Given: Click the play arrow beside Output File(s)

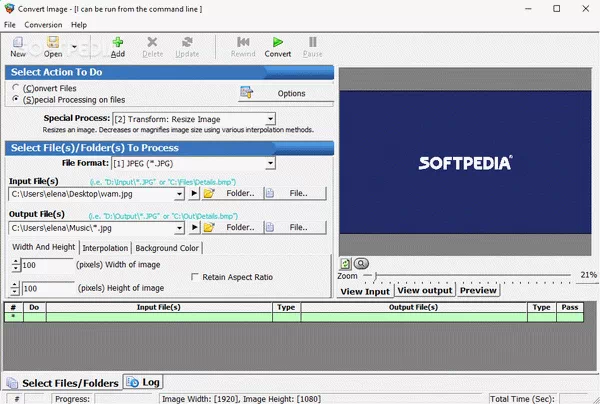Looking at the screenshot, I should point(194,228).
